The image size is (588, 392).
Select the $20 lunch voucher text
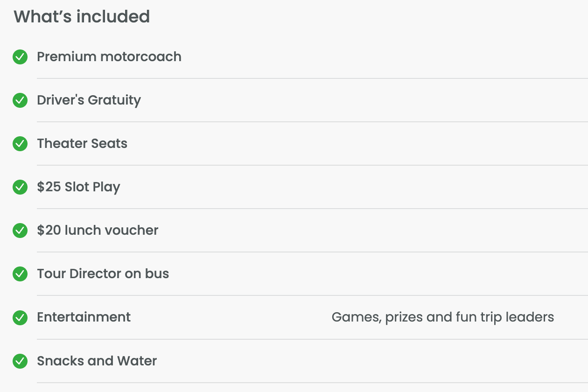98,231
